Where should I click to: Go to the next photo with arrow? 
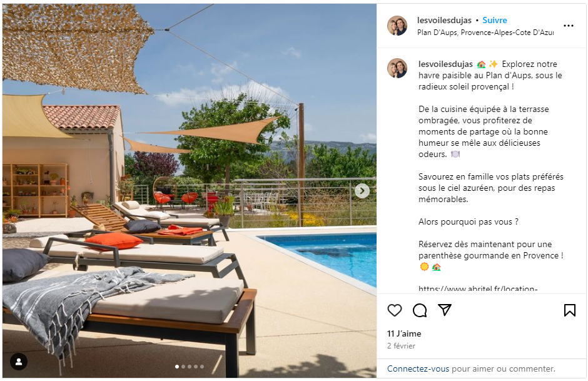(362, 191)
